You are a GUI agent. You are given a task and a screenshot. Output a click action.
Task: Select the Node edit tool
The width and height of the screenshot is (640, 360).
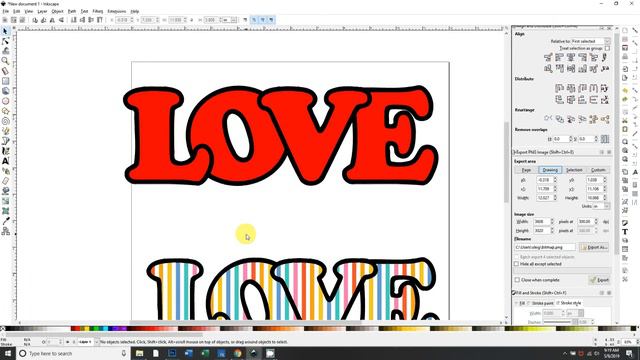[x=5, y=41]
